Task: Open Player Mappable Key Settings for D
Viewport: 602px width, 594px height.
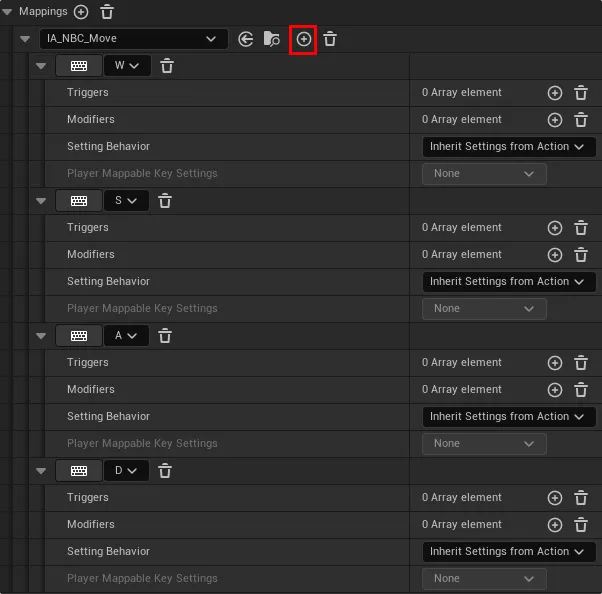Action: pos(484,579)
